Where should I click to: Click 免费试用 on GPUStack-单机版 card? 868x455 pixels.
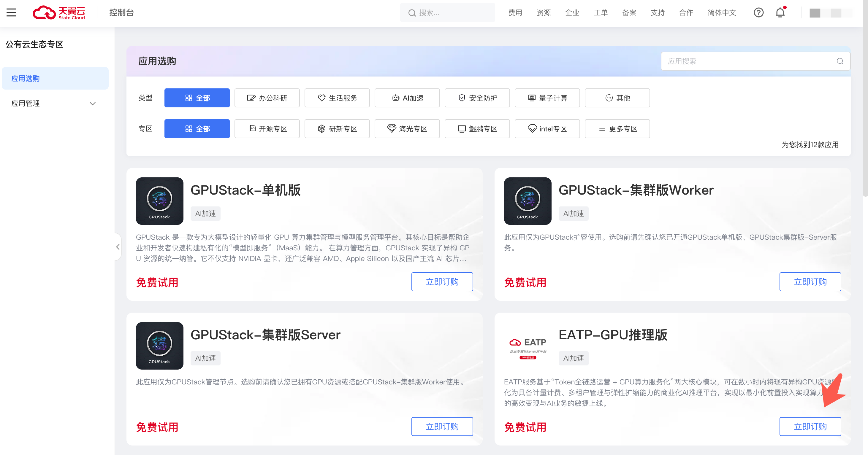coord(157,282)
